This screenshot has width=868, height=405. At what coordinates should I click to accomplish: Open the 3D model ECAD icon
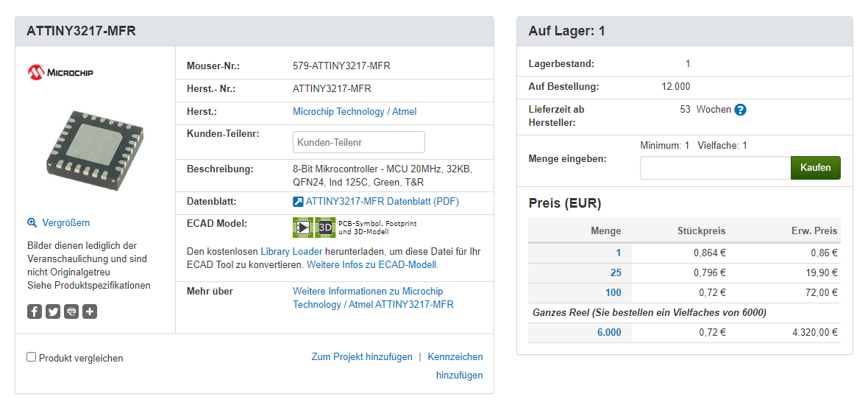325,227
